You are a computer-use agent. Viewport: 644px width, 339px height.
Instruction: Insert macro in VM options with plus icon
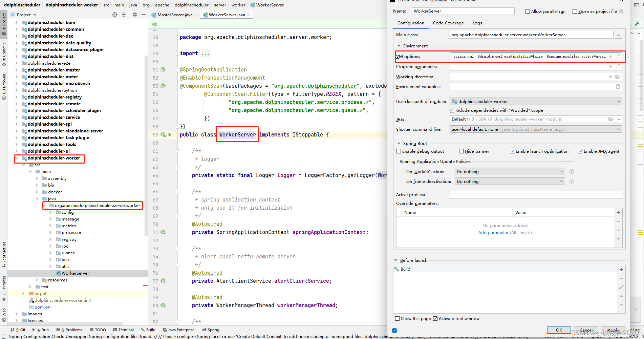pos(610,56)
